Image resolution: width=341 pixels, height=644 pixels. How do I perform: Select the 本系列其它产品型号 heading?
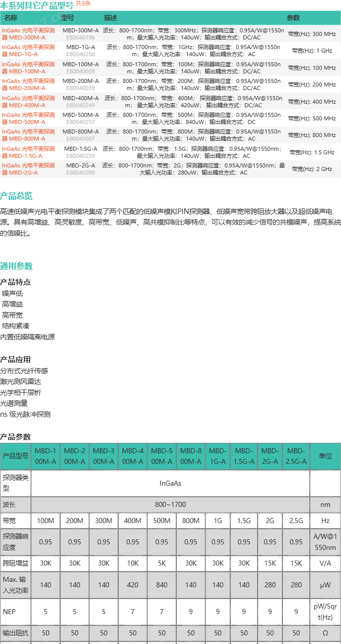tap(37, 6)
